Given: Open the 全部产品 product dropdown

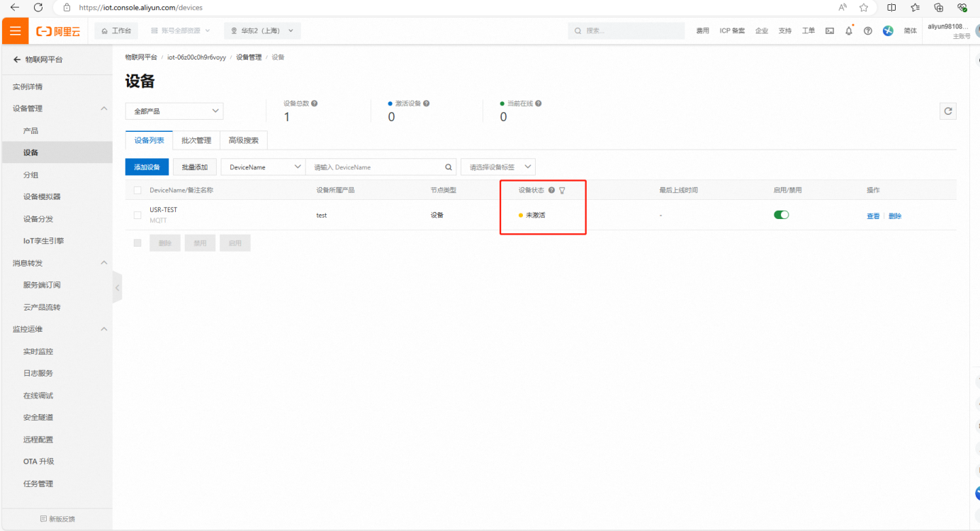Looking at the screenshot, I should [174, 111].
